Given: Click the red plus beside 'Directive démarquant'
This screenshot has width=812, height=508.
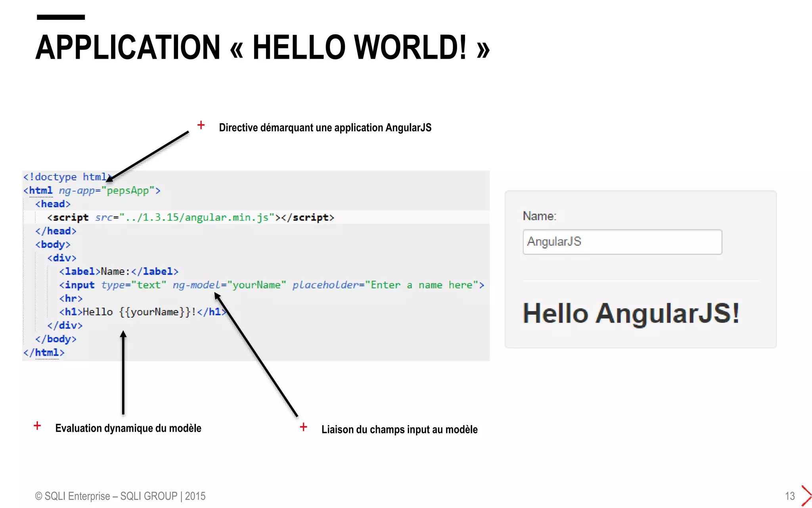Looking at the screenshot, I should 201,125.
